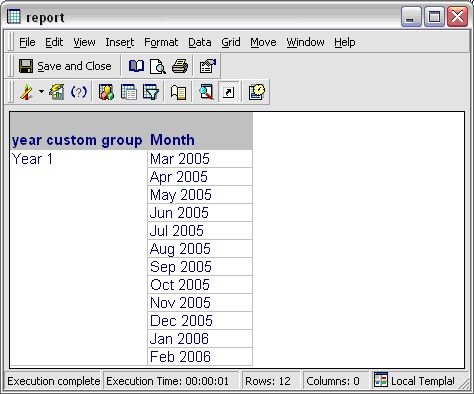Open the Window menu
This screenshot has height=394, width=474.
(305, 42)
